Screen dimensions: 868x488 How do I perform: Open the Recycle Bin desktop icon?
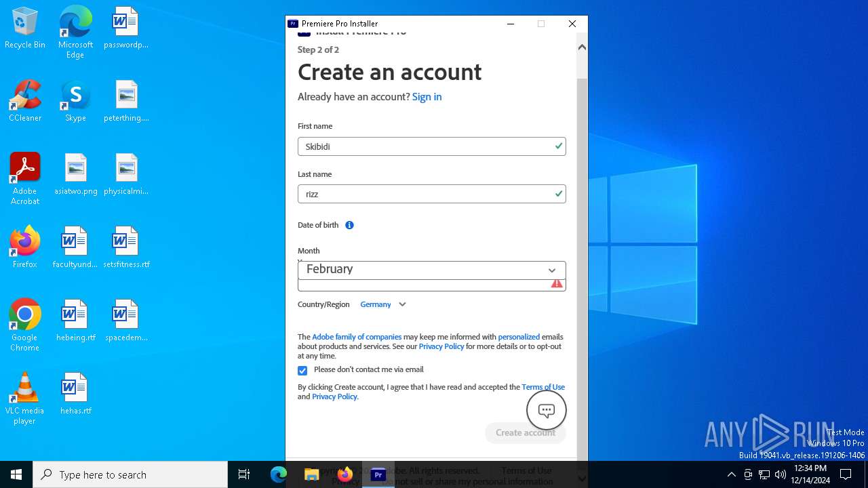25,28
